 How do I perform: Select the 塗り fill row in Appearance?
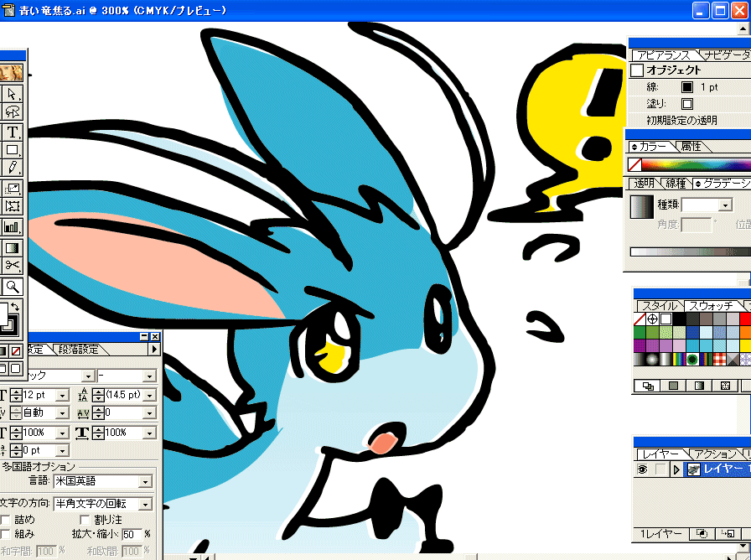point(689,103)
